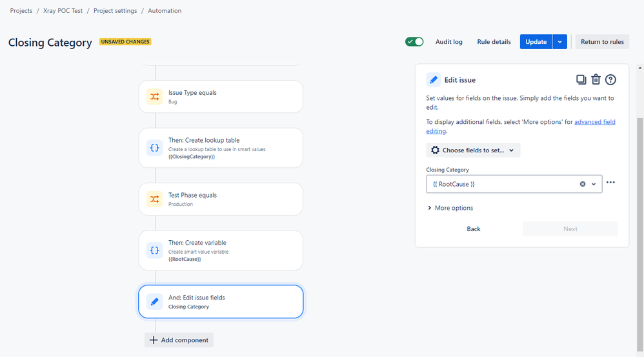Go to Project settings breadcrumb
The height and width of the screenshot is (357, 644).
[115, 11]
